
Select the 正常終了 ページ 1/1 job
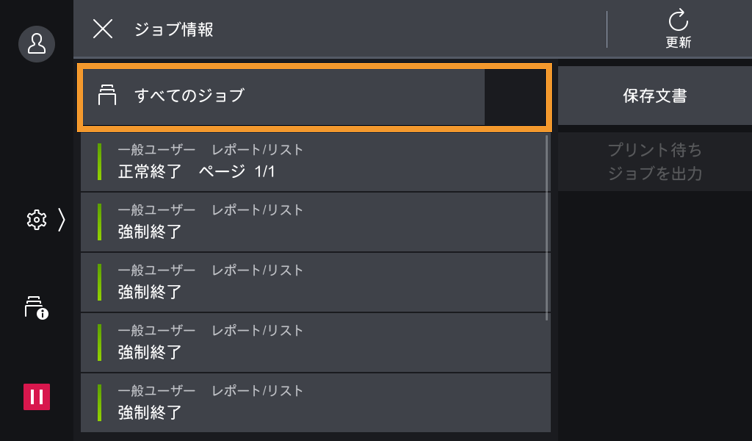[x=315, y=161]
